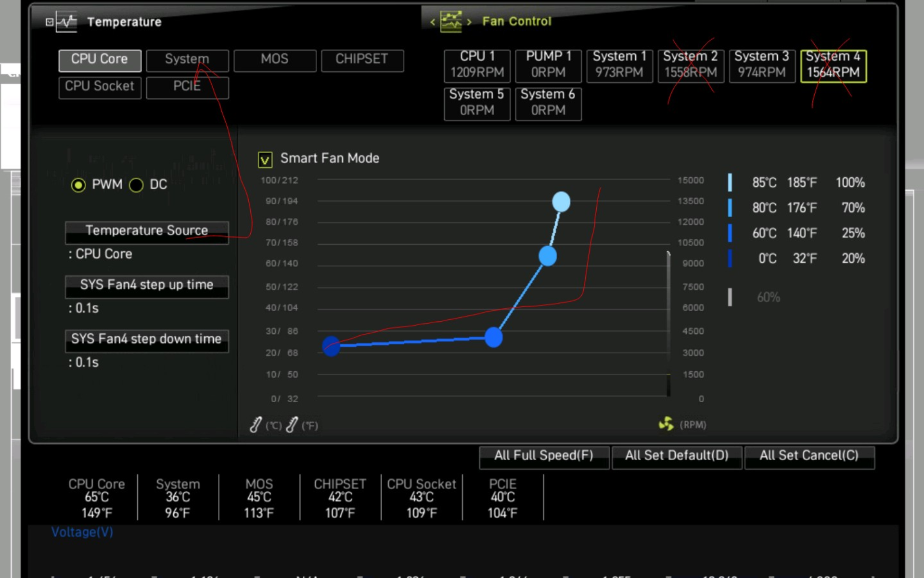Click the RPM fan icon

[x=666, y=424]
